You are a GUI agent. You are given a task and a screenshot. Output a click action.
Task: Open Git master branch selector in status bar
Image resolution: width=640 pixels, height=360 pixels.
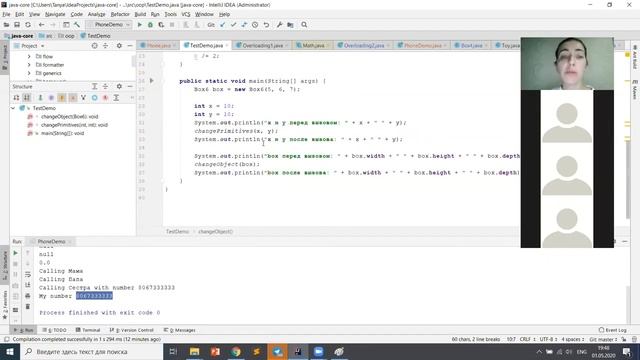pyautogui.click(x=603, y=339)
